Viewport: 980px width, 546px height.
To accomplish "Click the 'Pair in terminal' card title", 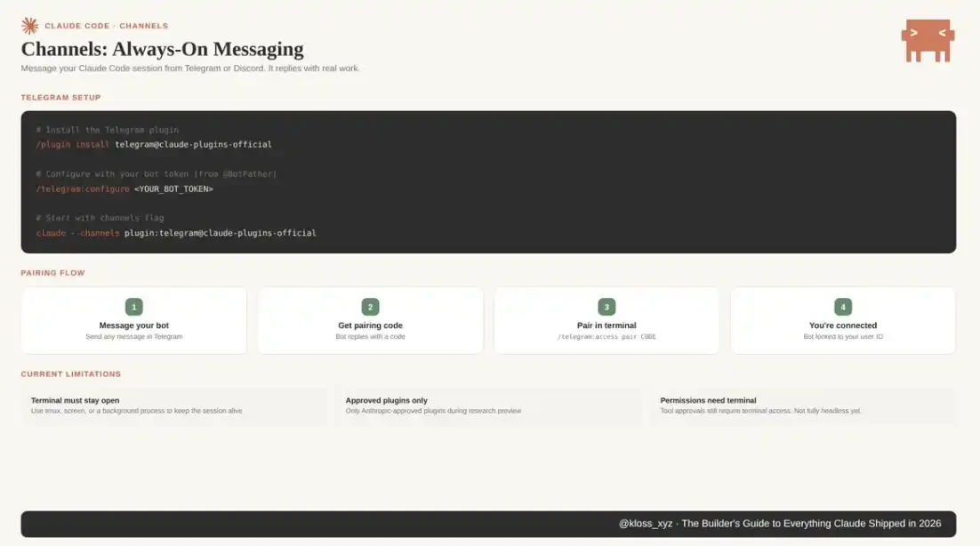I will click(x=606, y=325).
